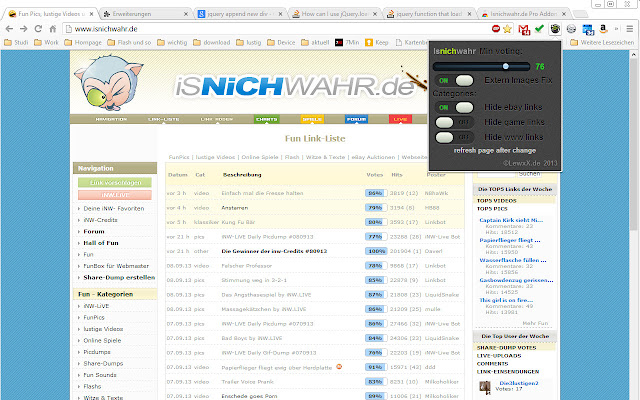Screen dimensions: 640x400
Task: Open the Hall of Fun navigation link
Action: (101, 243)
